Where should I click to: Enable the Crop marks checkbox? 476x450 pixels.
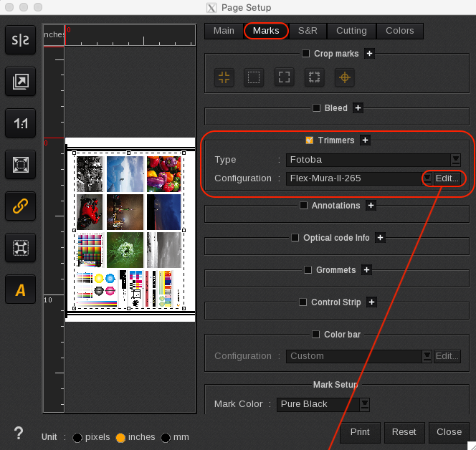coord(306,54)
